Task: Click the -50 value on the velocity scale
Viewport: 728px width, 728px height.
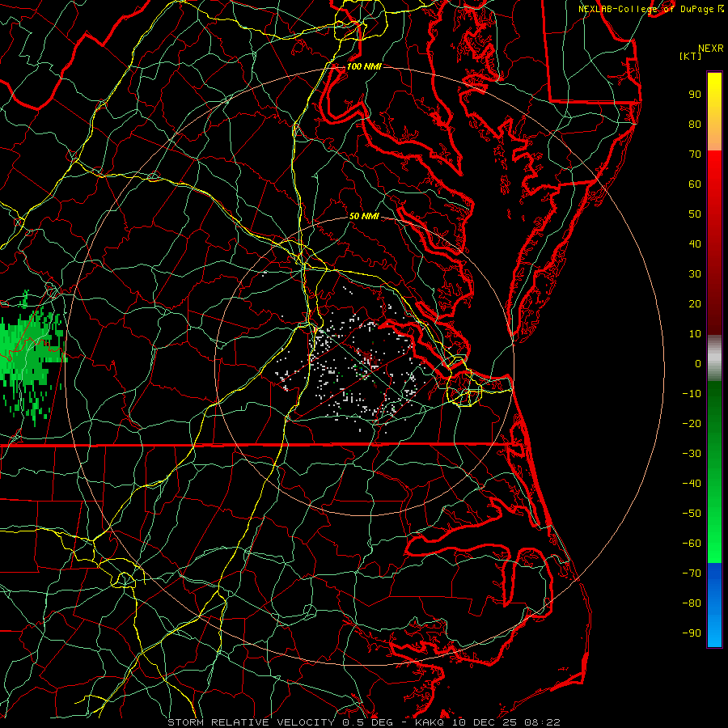Action: tap(692, 514)
